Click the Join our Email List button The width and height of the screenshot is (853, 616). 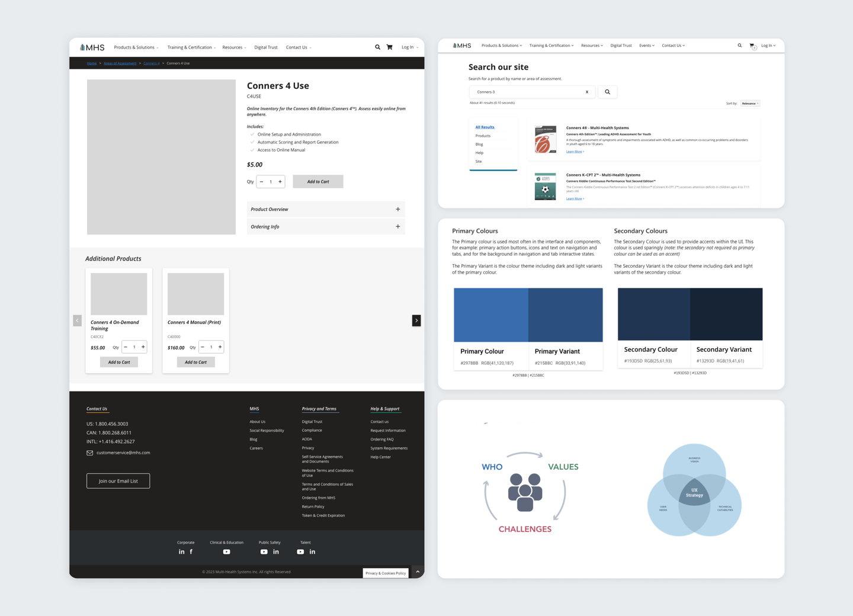click(x=118, y=481)
